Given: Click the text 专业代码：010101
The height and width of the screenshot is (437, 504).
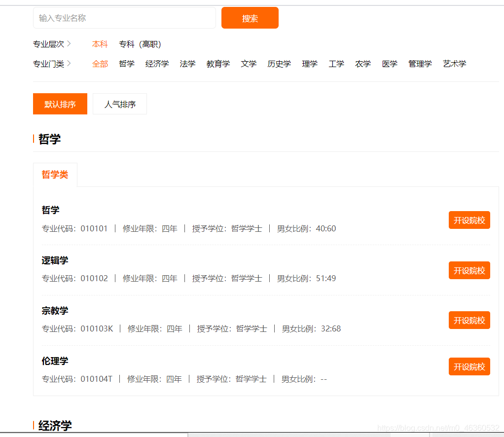Looking at the screenshot, I should click(x=74, y=229).
